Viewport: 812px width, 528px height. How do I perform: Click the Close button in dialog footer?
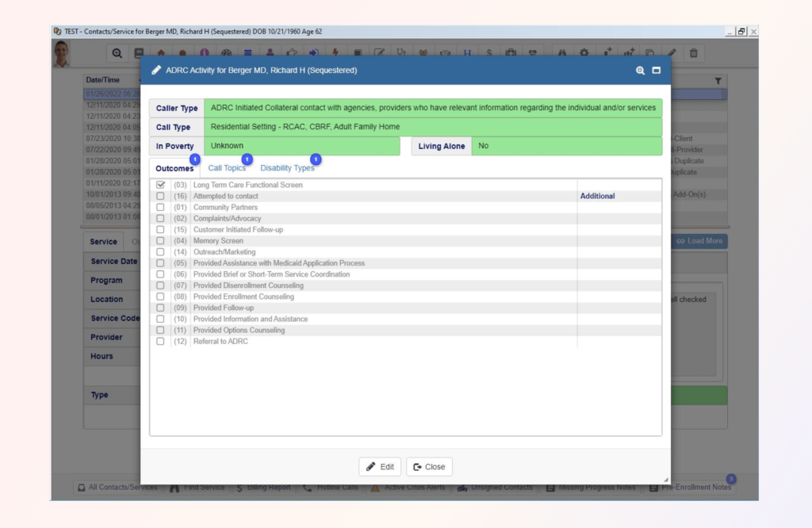429,467
